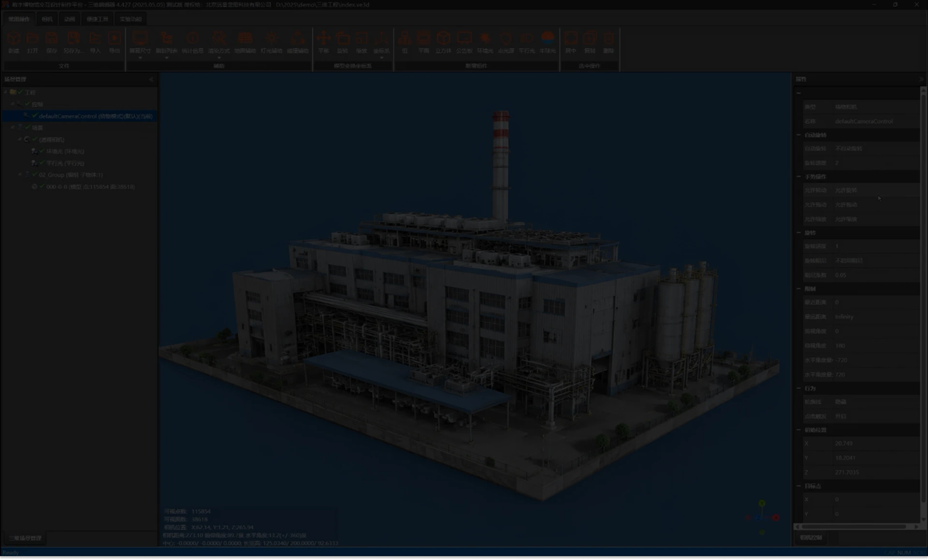The image size is (928, 560).
Task: Toggle checkmark of 000-0-0 model item
Action: click(42, 187)
